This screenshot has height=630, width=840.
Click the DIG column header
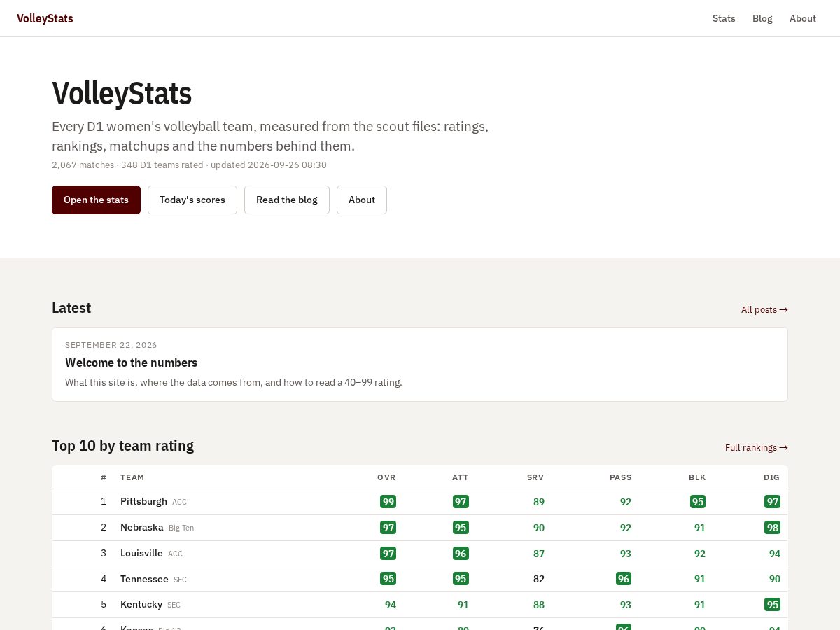771,477
